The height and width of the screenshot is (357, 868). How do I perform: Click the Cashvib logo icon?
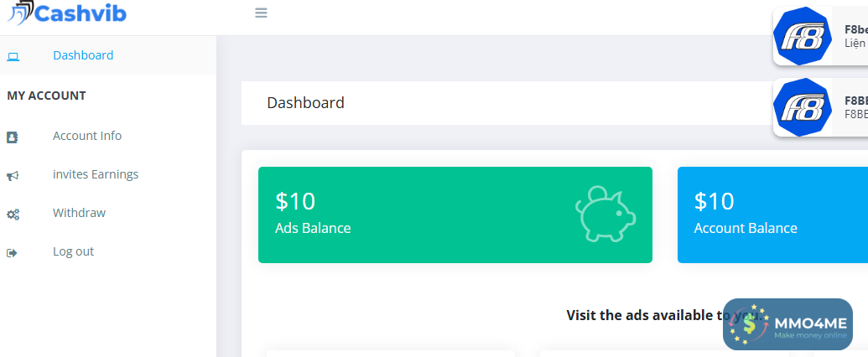pyautogui.click(x=18, y=12)
